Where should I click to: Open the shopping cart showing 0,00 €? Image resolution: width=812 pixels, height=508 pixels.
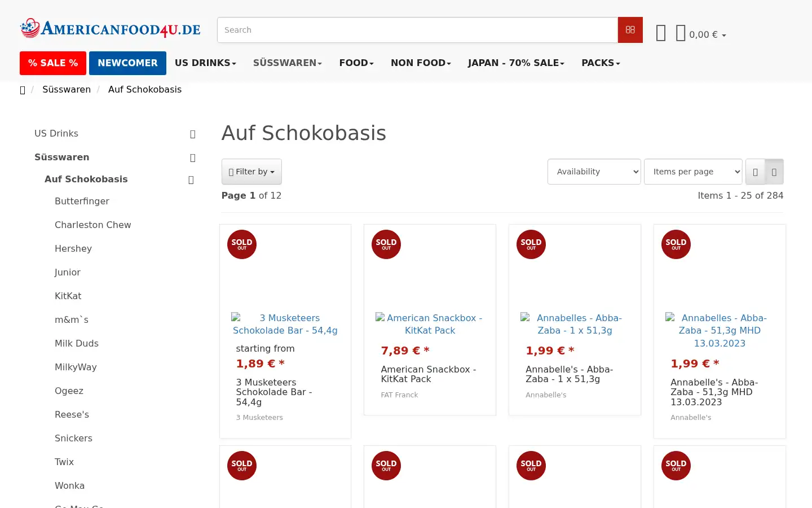(x=701, y=34)
